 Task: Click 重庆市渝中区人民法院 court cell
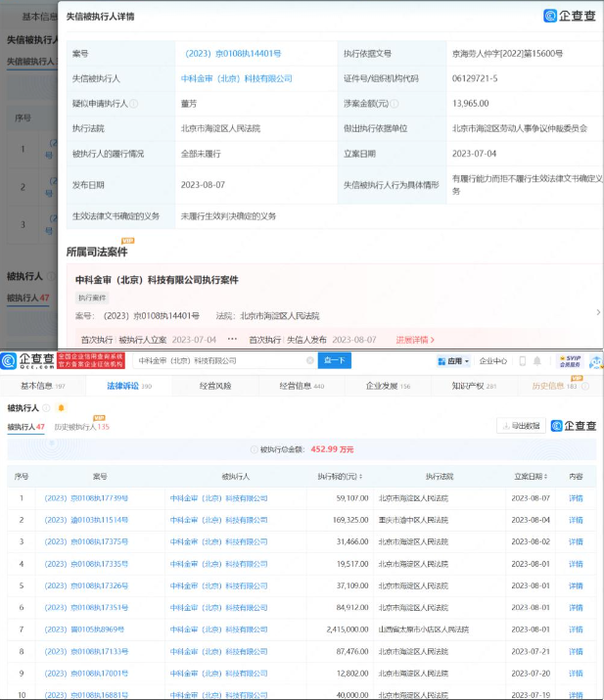pos(413,520)
